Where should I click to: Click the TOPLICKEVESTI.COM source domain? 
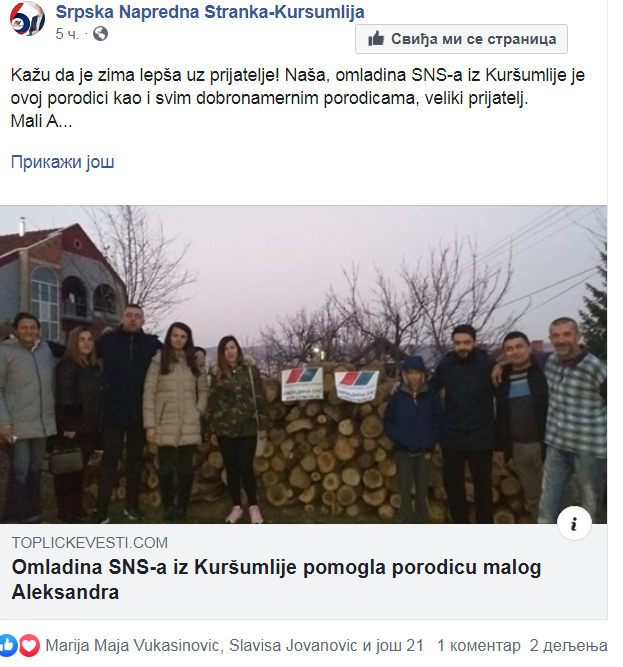click(x=90, y=543)
